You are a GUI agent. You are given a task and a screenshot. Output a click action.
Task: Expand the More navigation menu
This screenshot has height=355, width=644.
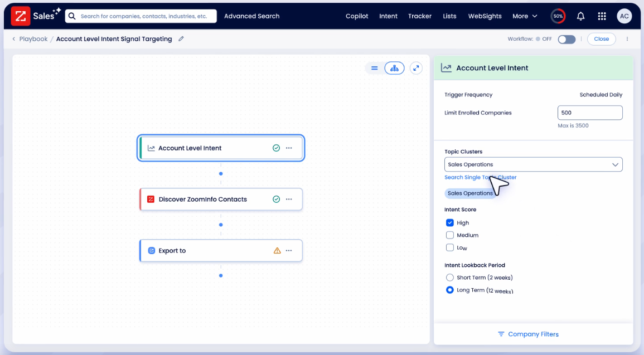525,16
